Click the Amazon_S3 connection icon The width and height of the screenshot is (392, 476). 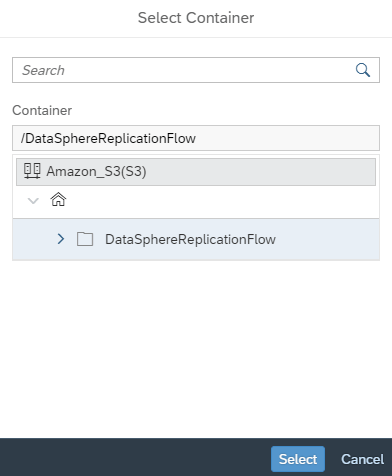click(32, 171)
